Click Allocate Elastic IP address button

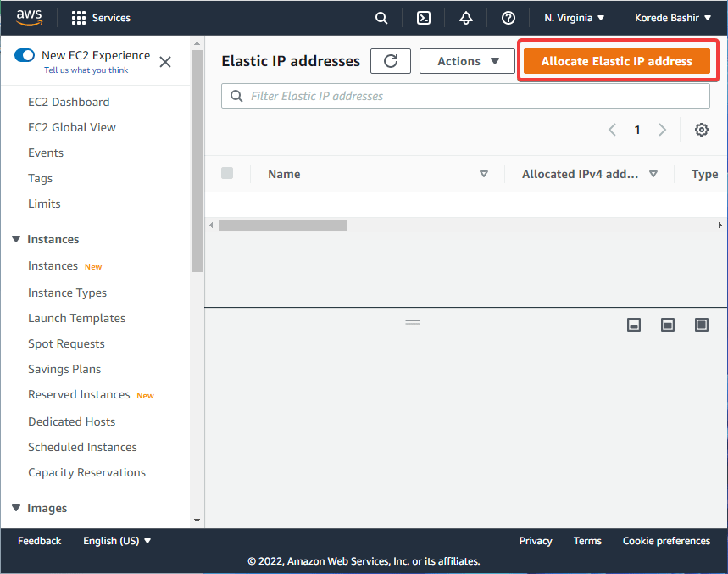(617, 61)
